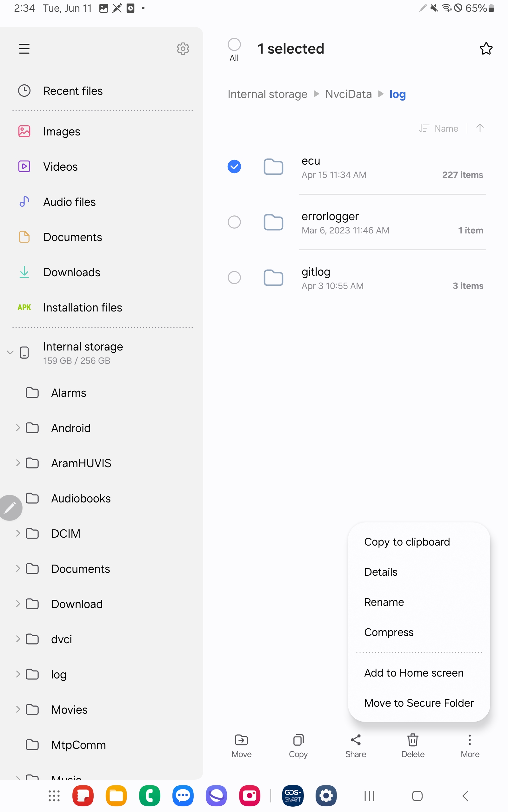Screen dimensions: 508x812
Task: Open the Settings gear dock app
Action: [x=326, y=796]
